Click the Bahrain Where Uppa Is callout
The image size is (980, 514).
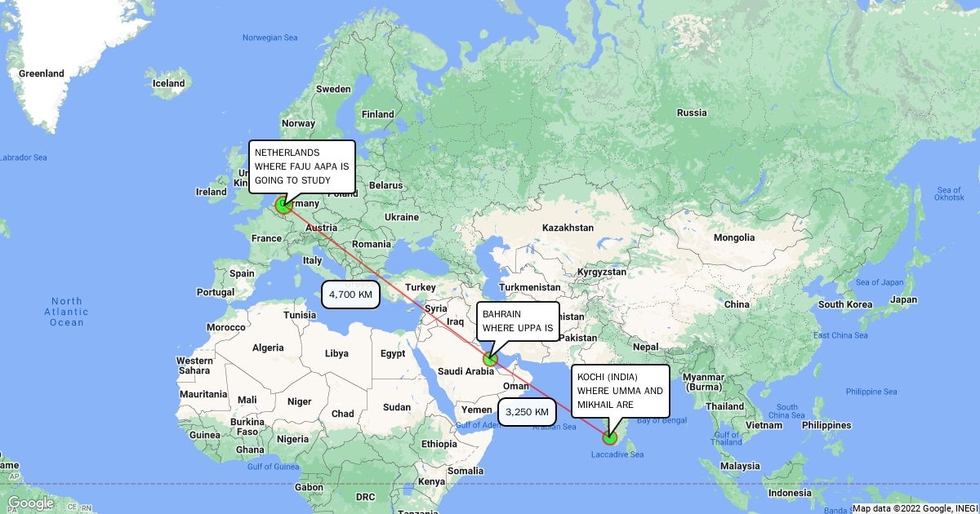click(x=518, y=321)
